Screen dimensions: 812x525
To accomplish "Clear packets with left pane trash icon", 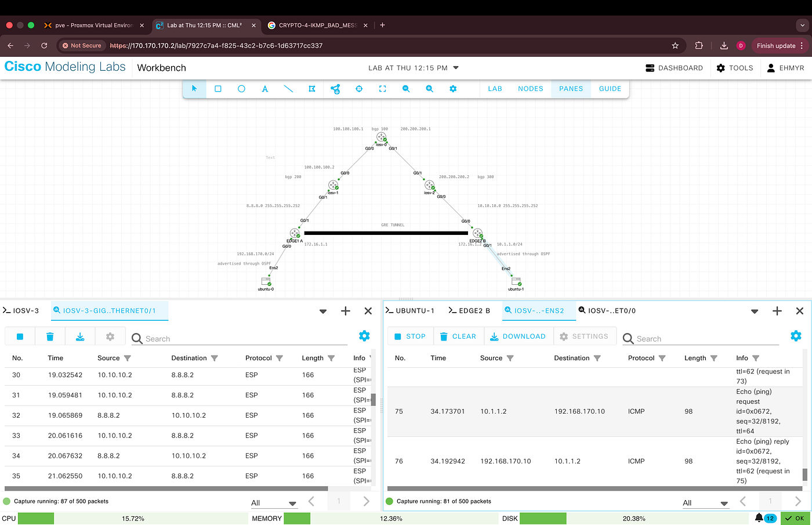I will pyautogui.click(x=50, y=336).
